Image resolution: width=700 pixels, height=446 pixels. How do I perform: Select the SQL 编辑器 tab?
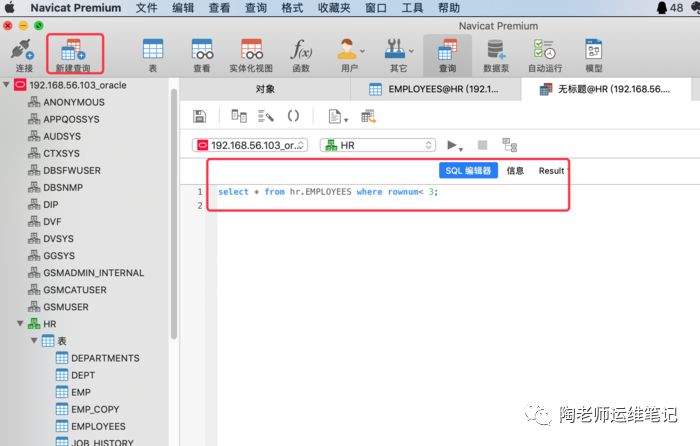(x=468, y=171)
